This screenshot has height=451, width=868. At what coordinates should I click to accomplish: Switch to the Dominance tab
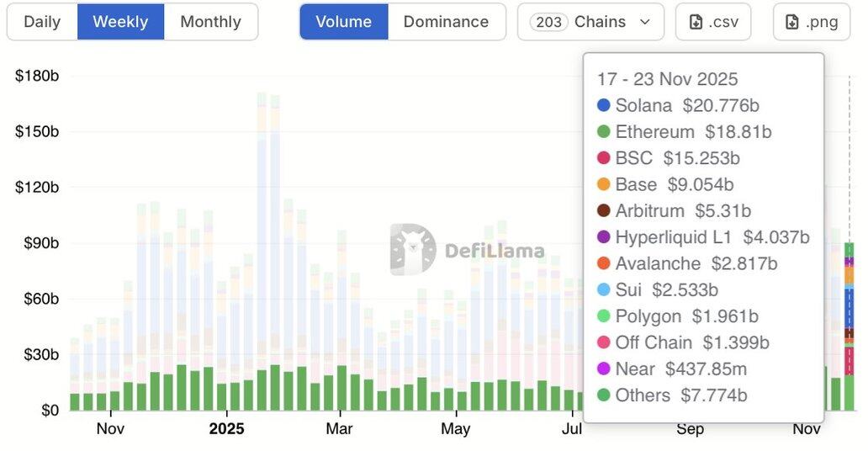pyautogui.click(x=446, y=22)
